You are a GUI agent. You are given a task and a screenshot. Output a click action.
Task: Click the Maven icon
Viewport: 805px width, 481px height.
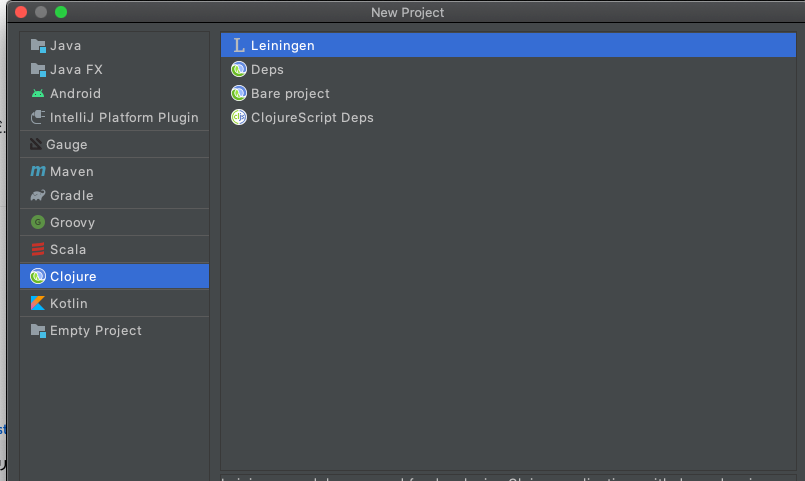click(38, 171)
